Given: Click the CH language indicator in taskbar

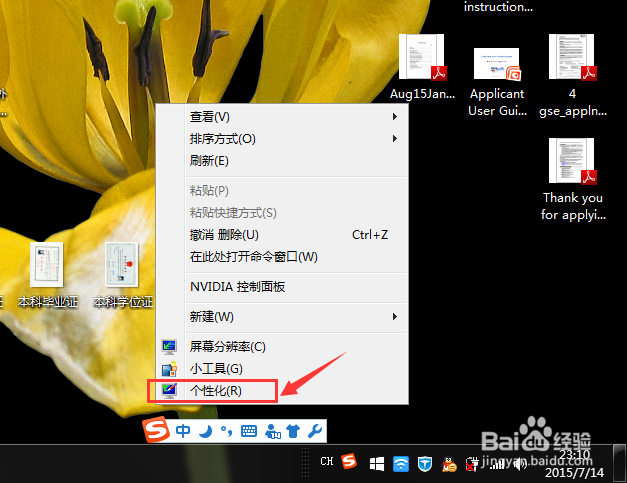Looking at the screenshot, I should [327, 461].
